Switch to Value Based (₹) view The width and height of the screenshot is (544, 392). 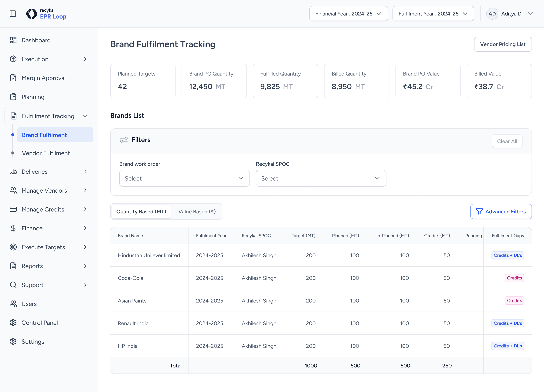pos(197,211)
